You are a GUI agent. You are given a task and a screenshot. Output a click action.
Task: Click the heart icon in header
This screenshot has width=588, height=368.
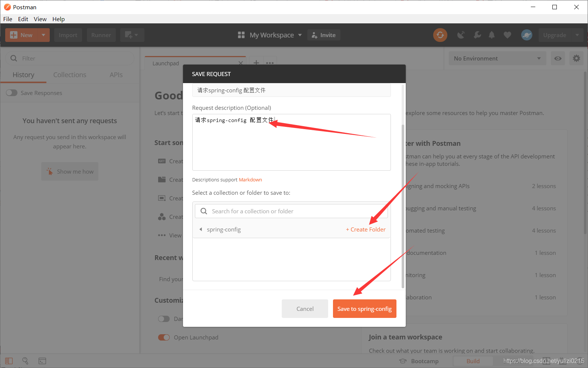[507, 35]
